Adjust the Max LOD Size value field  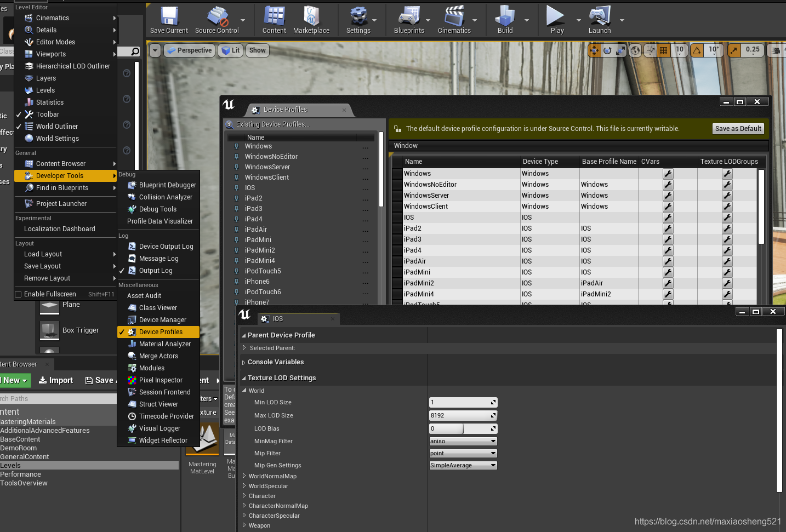(x=463, y=415)
